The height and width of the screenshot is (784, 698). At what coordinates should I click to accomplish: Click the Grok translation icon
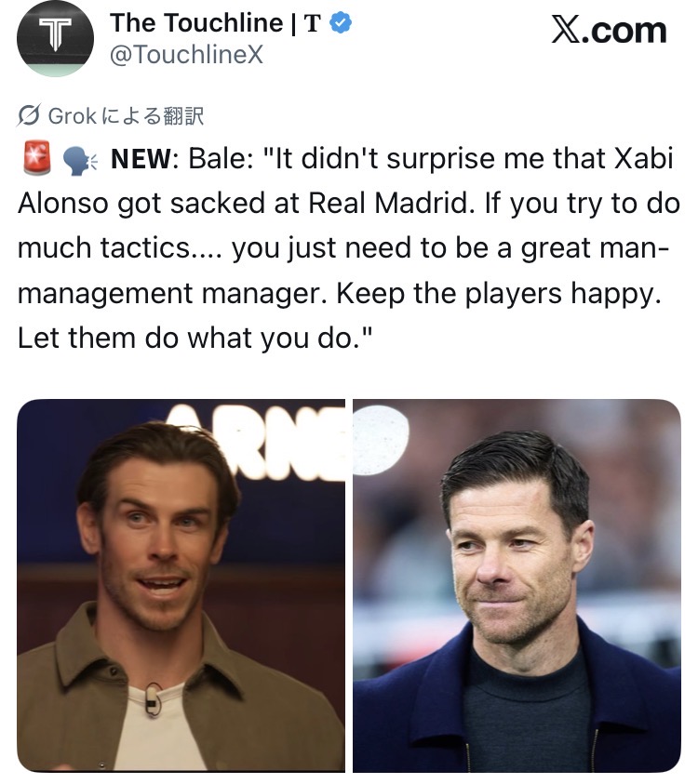pyautogui.click(x=29, y=116)
